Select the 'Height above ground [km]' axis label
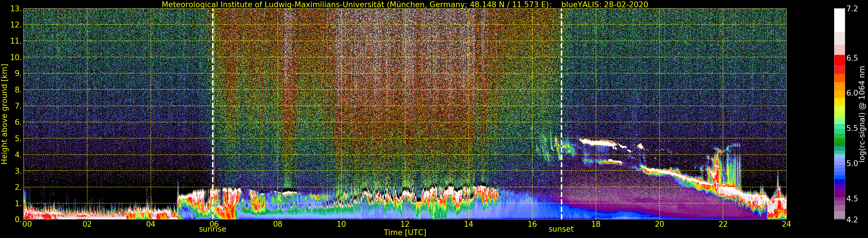868x238 pixels. point(4,114)
